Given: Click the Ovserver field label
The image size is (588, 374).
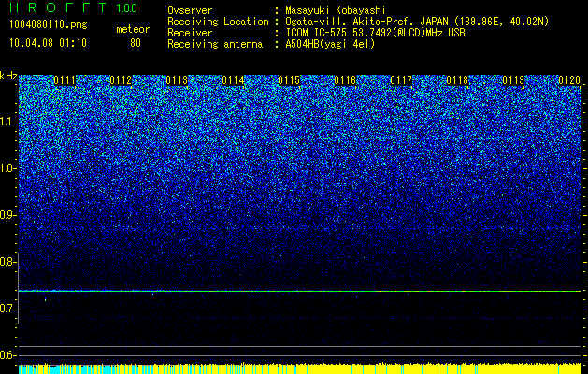Looking at the screenshot, I should 190,10.
